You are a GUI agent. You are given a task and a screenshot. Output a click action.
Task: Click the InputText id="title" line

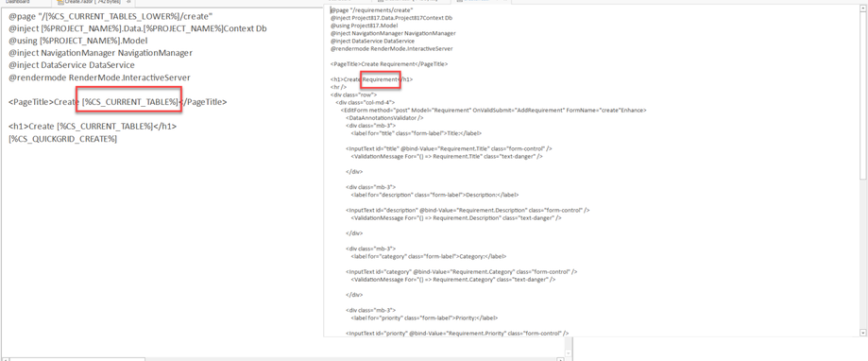tap(449, 149)
